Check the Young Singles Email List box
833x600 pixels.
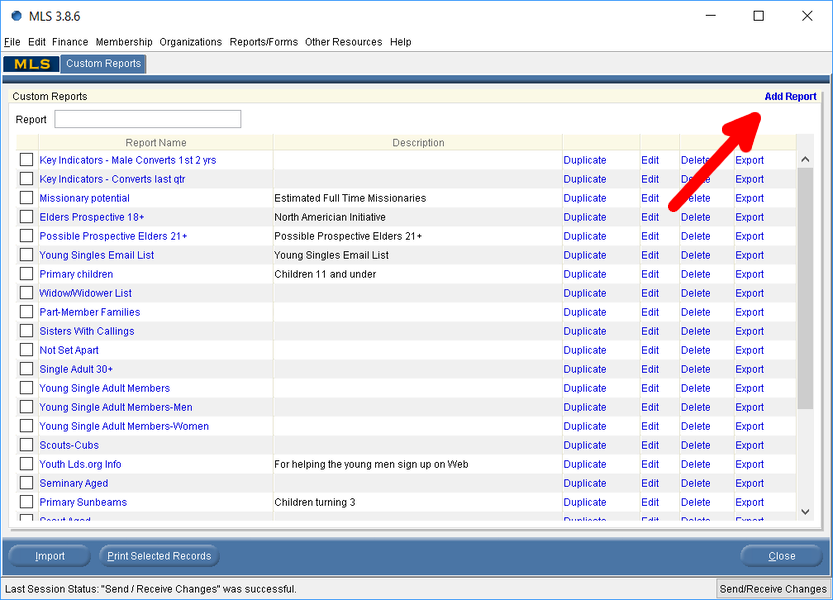point(26,255)
